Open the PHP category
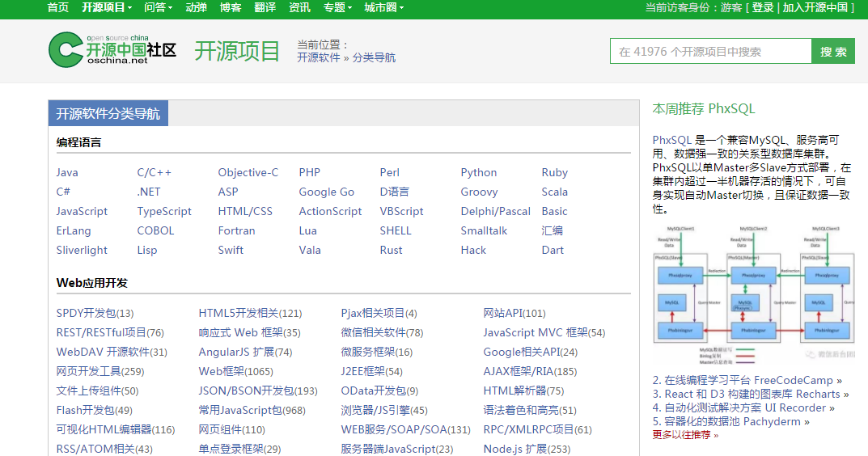This screenshot has height=456, width=868. pos(310,173)
